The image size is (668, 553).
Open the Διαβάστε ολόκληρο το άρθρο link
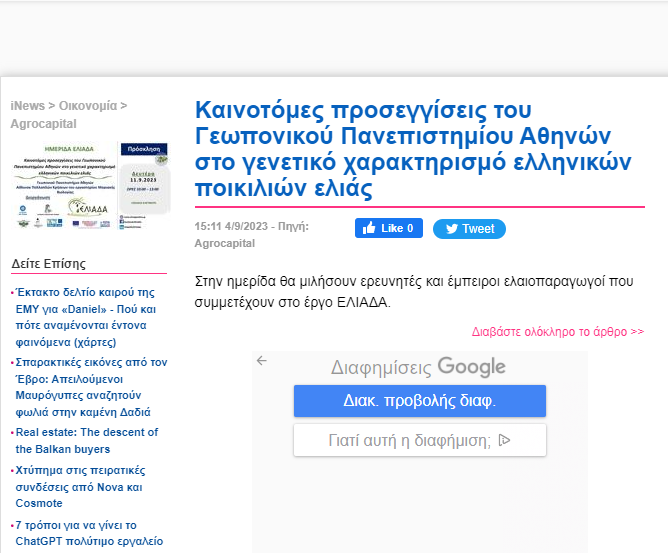click(x=557, y=331)
